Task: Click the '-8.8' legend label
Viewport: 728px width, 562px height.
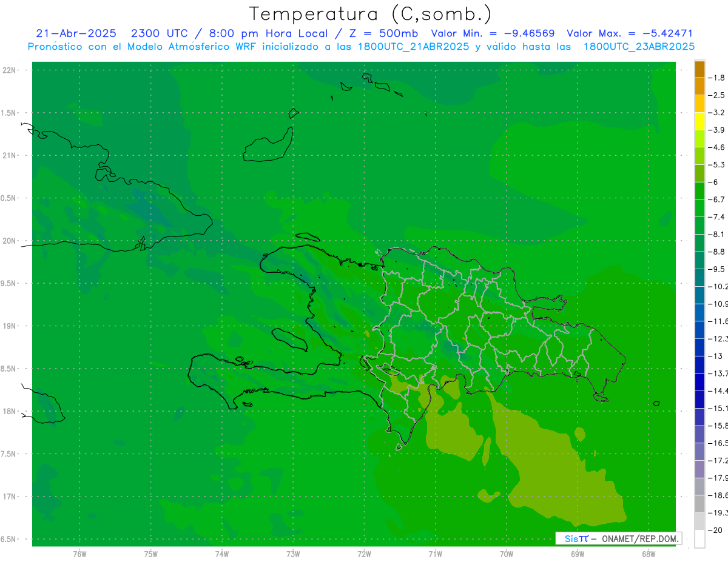Action: point(716,252)
